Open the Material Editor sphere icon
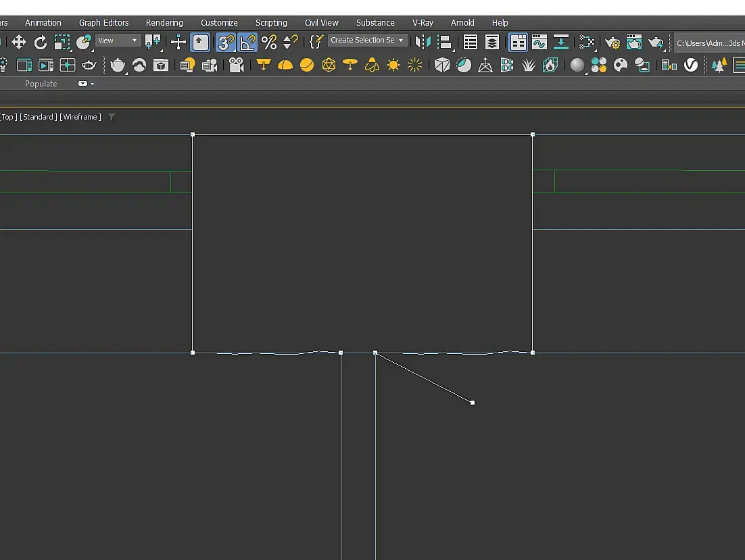Viewport: 745px width, 560px height. click(577, 65)
